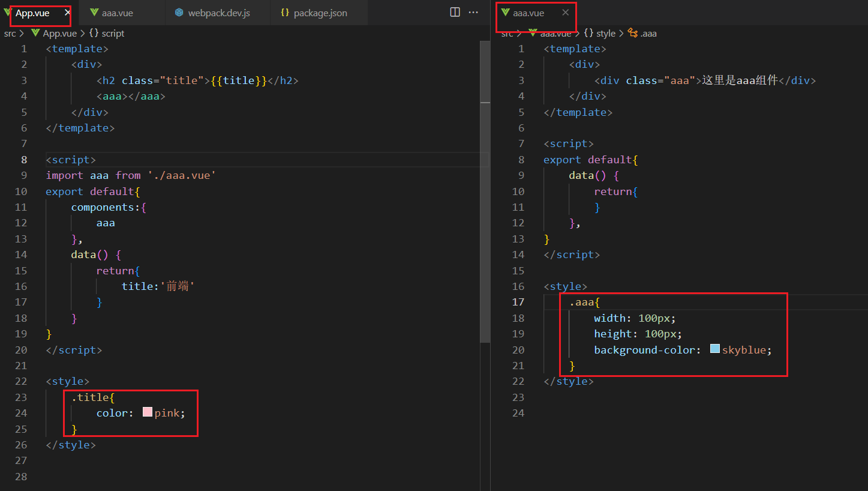The width and height of the screenshot is (868, 491).
Task: Click style in the right breadcrumb
Action: tap(606, 34)
